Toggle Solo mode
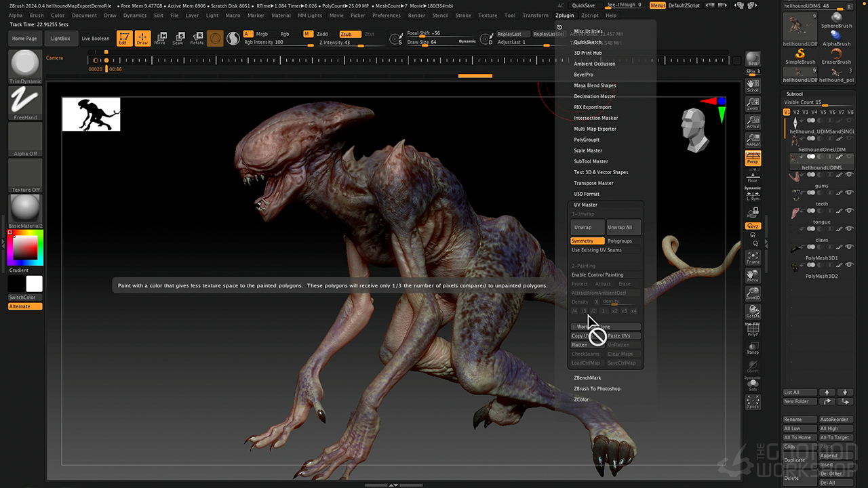The height and width of the screenshot is (488, 868). (753, 385)
